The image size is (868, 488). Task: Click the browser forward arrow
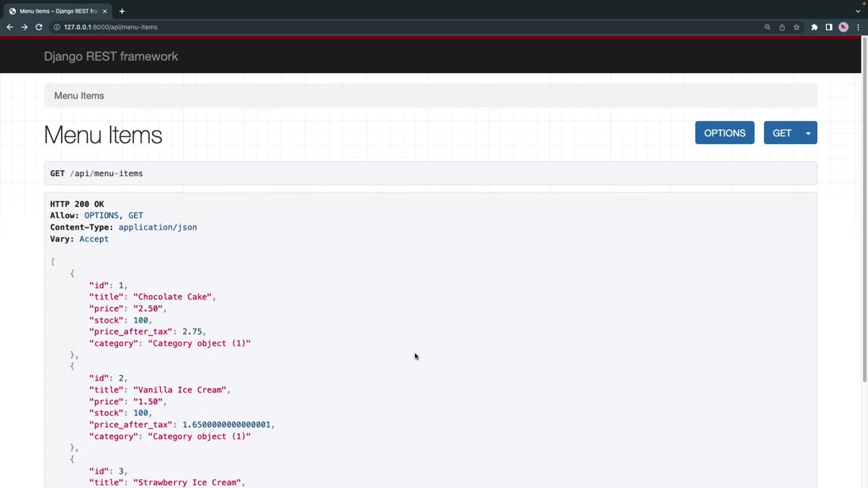click(x=24, y=27)
